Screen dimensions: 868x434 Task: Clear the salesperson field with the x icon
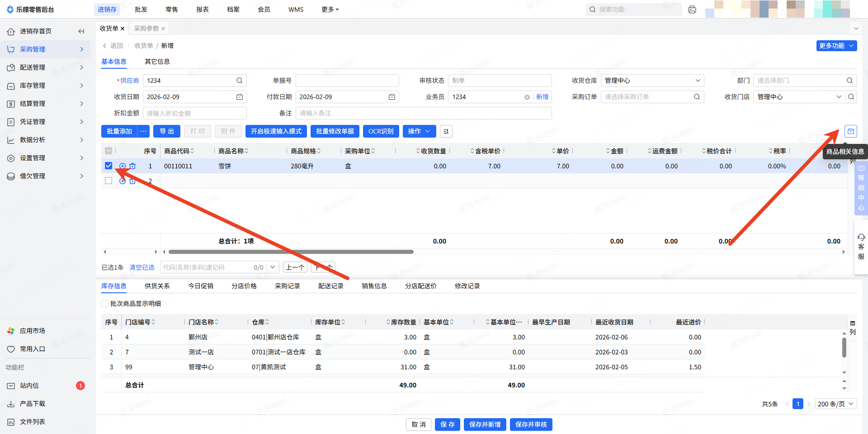pos(527,97)
